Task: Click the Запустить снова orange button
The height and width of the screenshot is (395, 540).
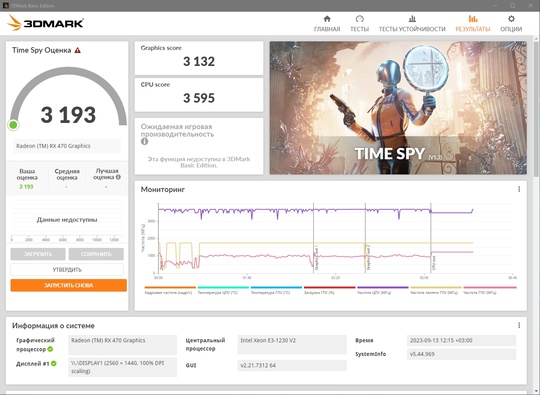Action: pyautogui.click(x=69, y=285)
